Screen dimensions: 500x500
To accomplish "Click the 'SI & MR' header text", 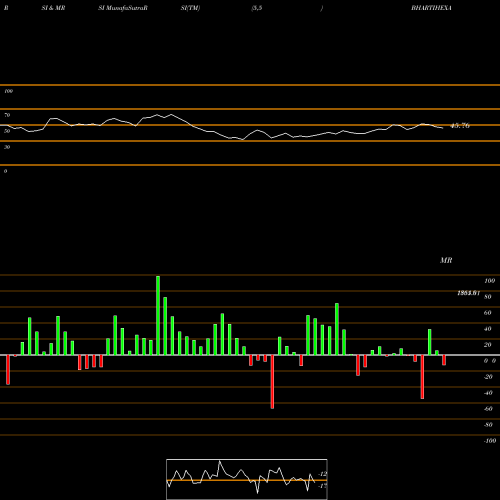I will tap(53, 8).
